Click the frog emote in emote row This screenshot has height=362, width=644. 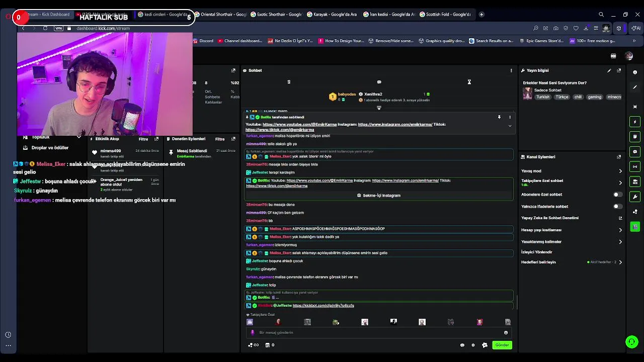point(336,322)
